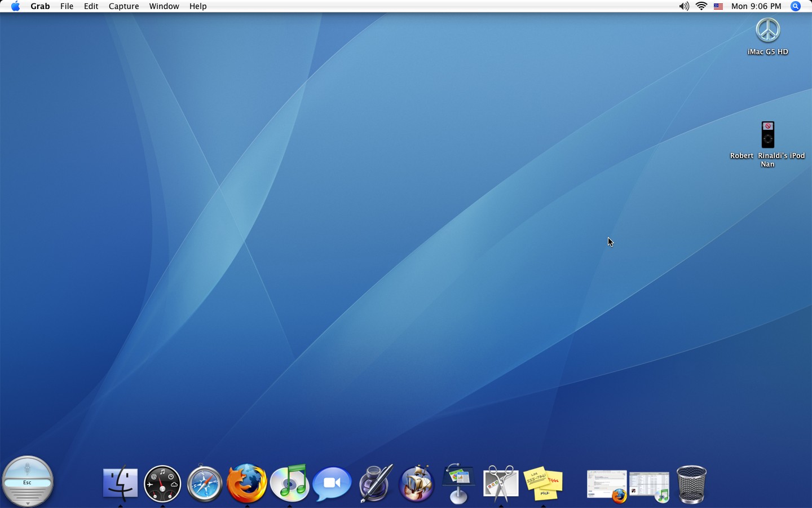Click the volume speaker icon in the menu bar
Viewport: 812px width, 508px height.
coord(684,6)
